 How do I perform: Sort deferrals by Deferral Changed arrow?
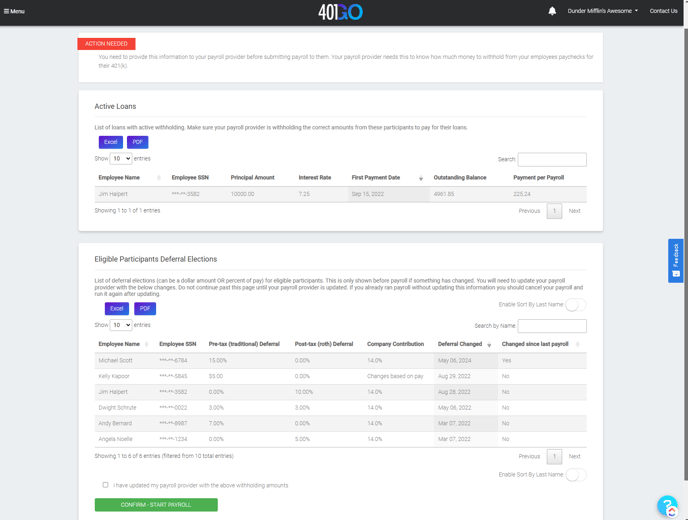pyautogui.click(x=489, y=344)
